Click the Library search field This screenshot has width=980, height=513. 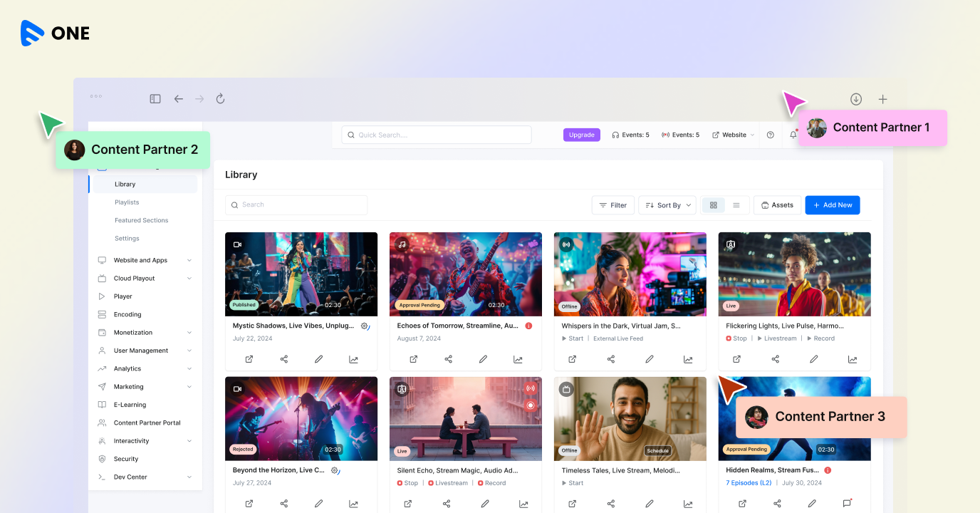point(296,205)
